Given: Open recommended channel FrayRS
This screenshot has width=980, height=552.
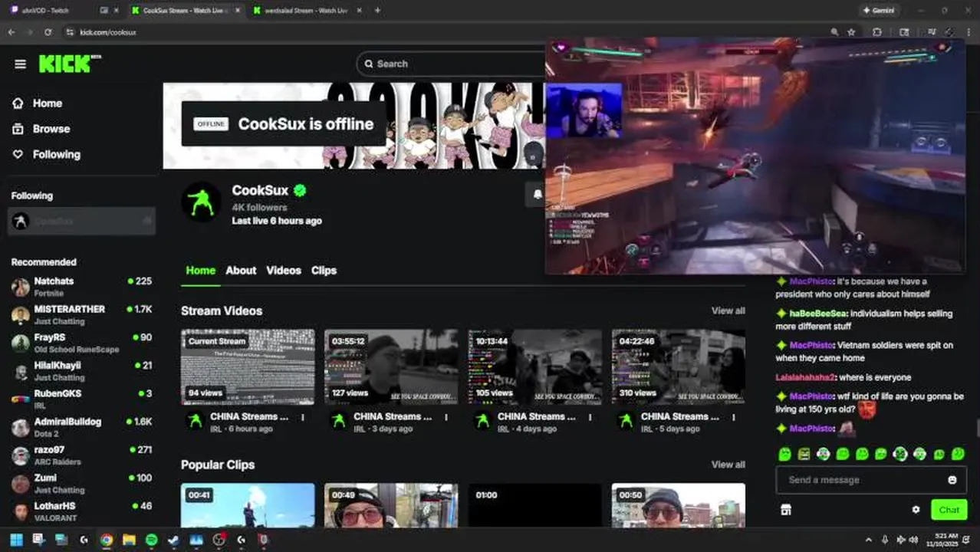Looking at the screenshot, I should (x=81, y=343).
